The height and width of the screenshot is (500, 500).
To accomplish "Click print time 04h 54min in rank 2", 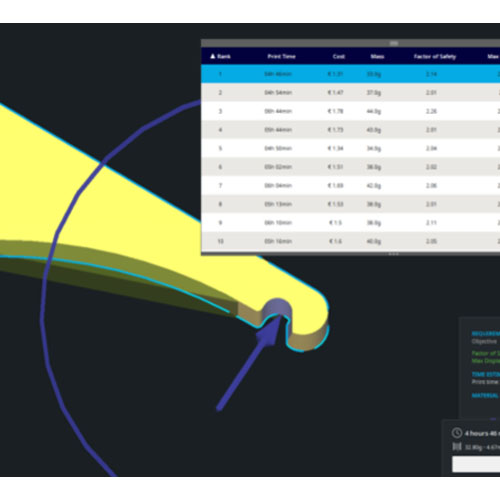I will point(278,92).
